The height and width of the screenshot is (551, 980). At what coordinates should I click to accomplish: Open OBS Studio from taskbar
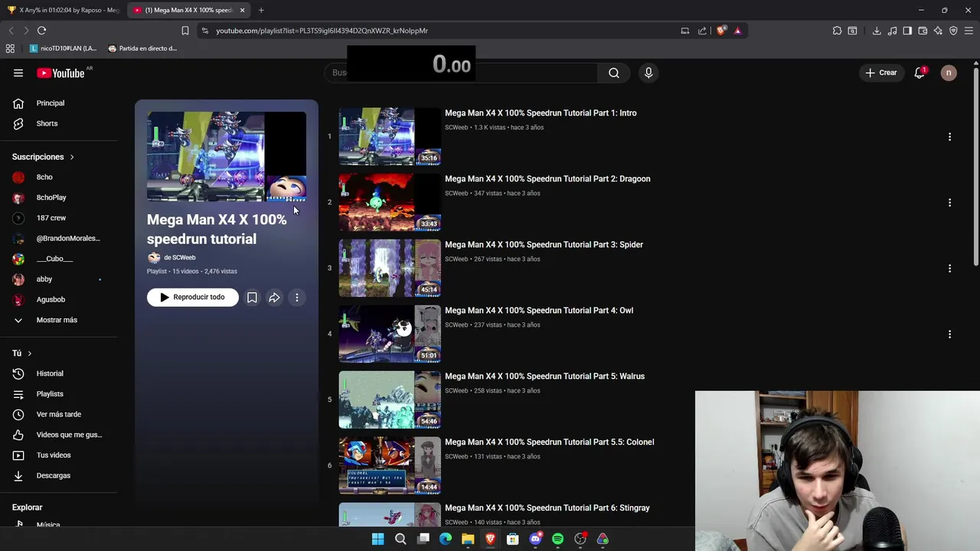pos(580,539)
